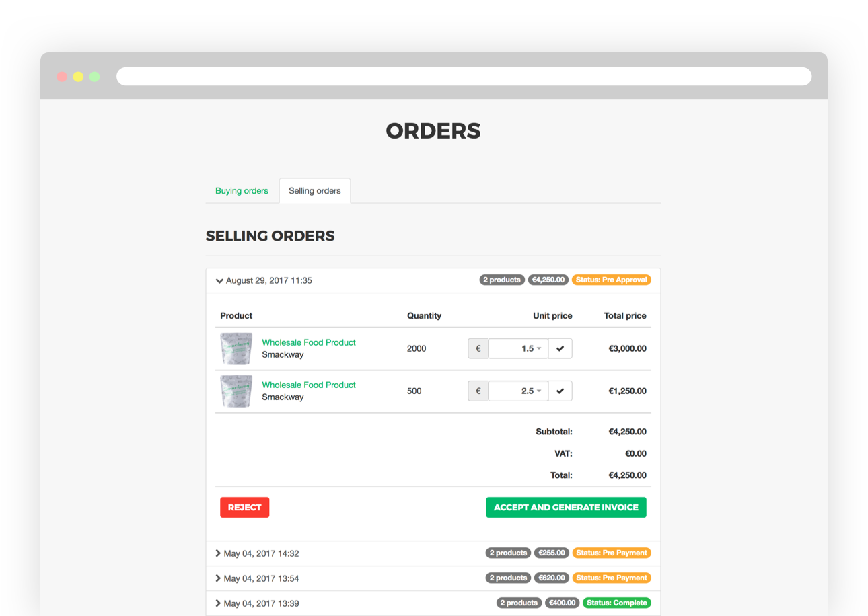Click the first product thumbnail image
Image resolution: width=868 pixels, height=616 pixels.
[x=236, y=348]
